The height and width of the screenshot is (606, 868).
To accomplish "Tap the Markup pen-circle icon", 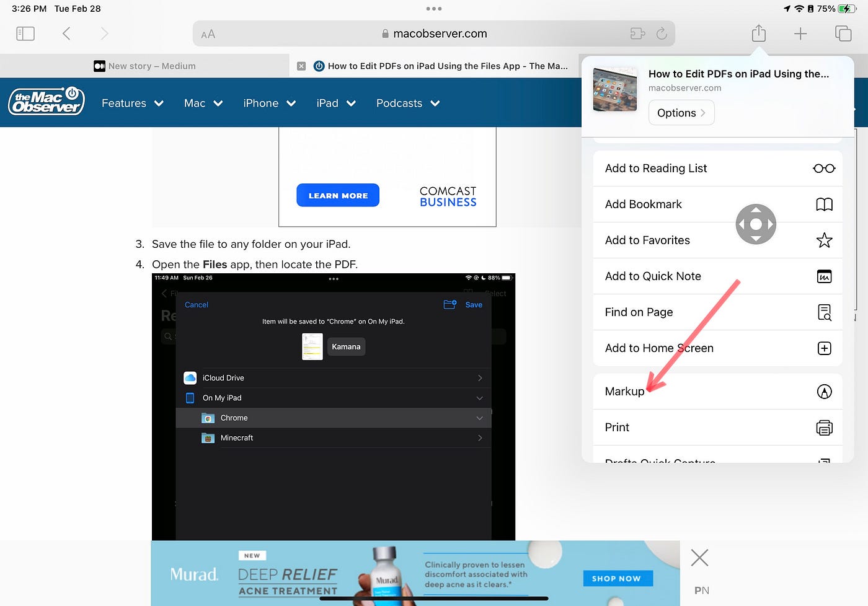I will (x=824, y=392).
